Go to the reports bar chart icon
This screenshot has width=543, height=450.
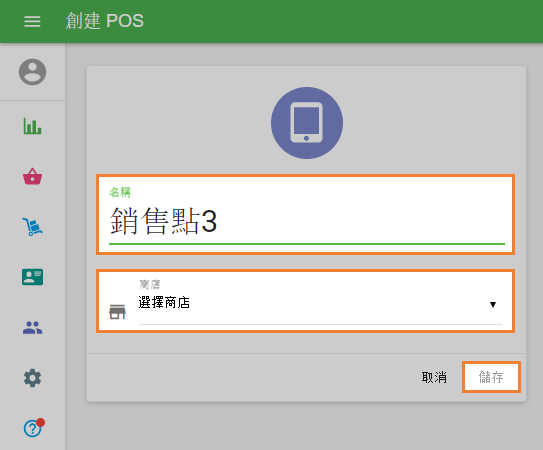tap(33, 126)
